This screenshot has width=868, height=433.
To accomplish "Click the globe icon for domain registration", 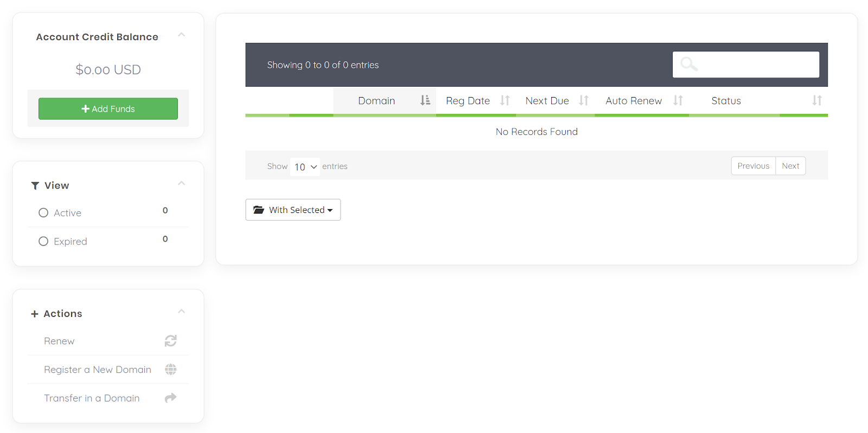I will pyautogui.click(x=170, y=370).
